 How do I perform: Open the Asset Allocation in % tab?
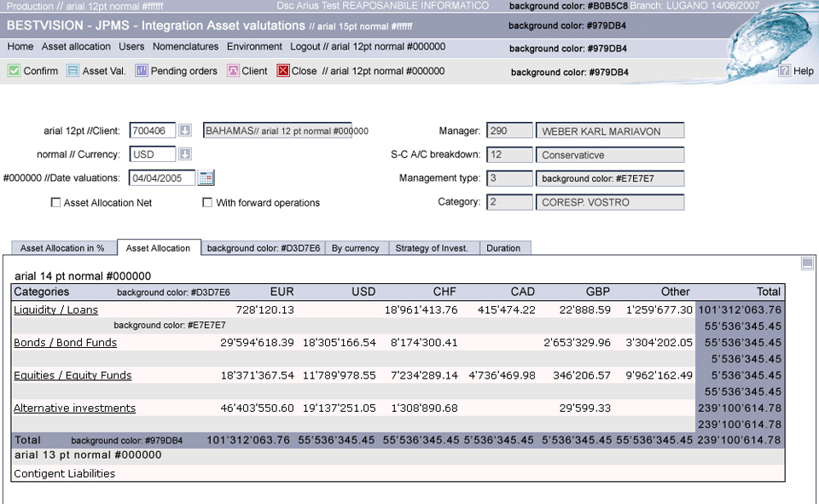(x=62, y=248)
